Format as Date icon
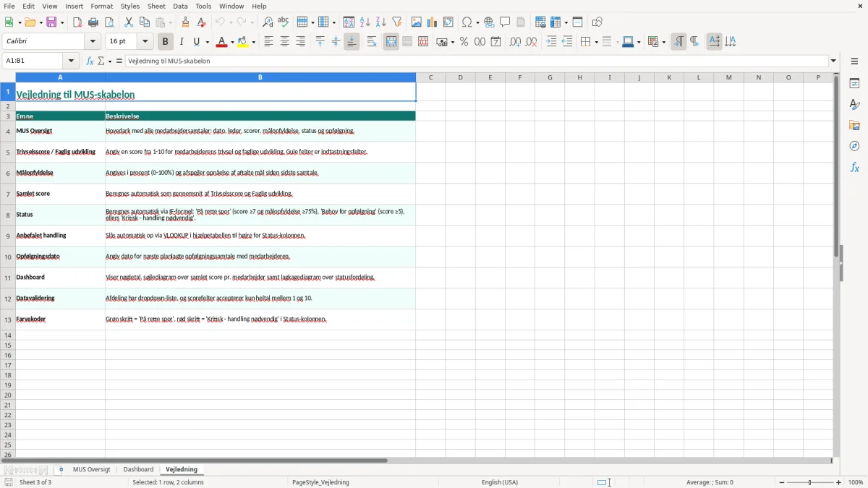868x488 pixels. 496,42
